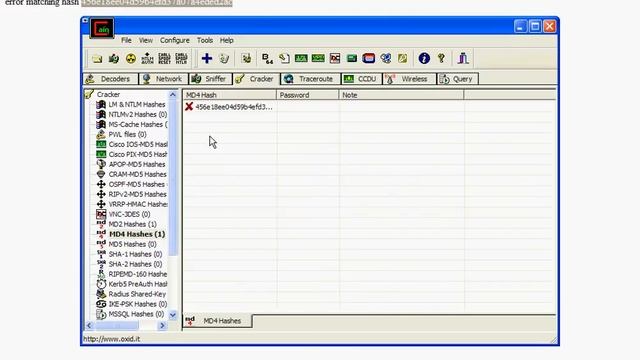Image resolution: width=640 pixels, height=360 pixels.
Task: Open the File menu
Action: click(126, 40)
